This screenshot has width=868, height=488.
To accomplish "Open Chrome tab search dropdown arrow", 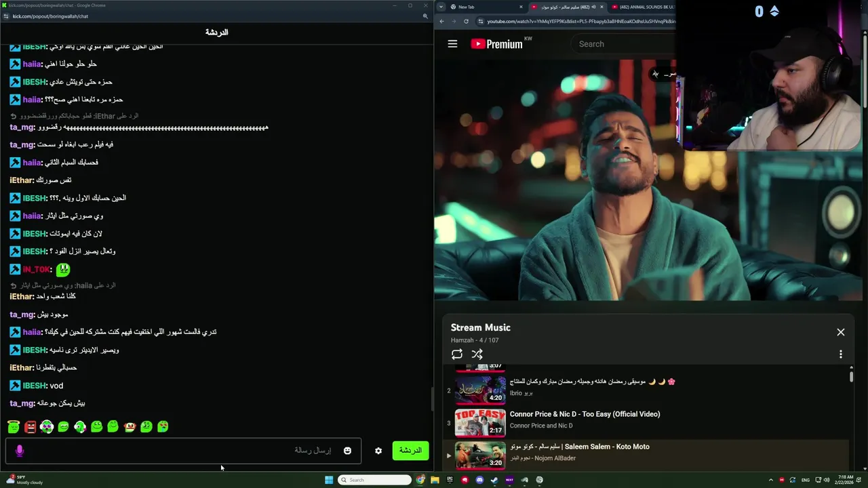I will 441,7.
